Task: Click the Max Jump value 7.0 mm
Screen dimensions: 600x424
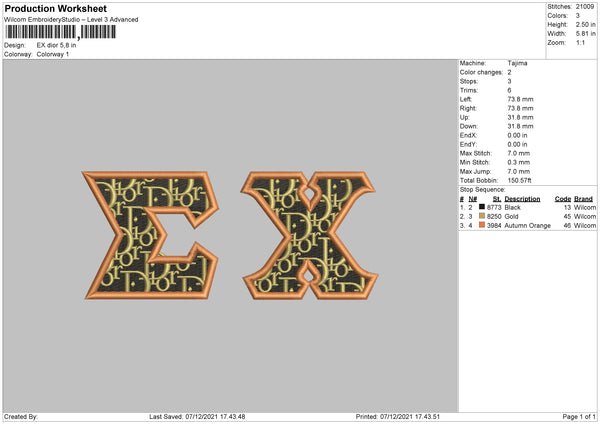Action: tap(519, 172)
